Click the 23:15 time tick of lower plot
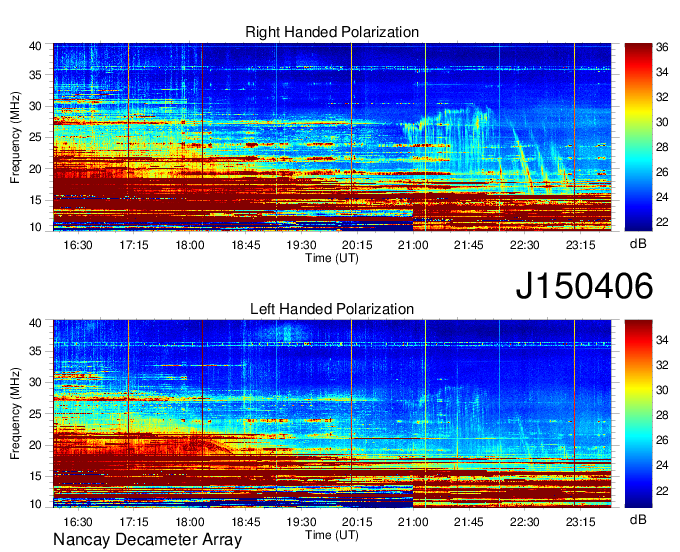Screen dimensions: 680x552 tap(580, 522)
